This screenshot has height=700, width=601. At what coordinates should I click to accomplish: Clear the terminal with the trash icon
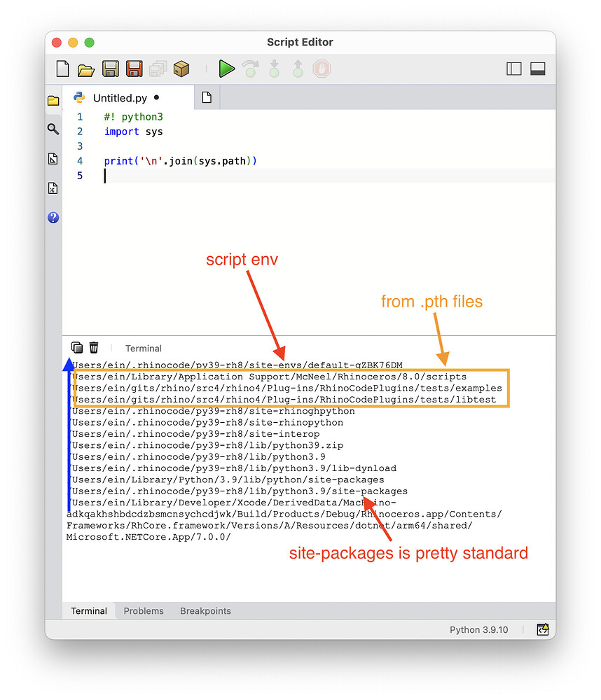tap(94, 348)
